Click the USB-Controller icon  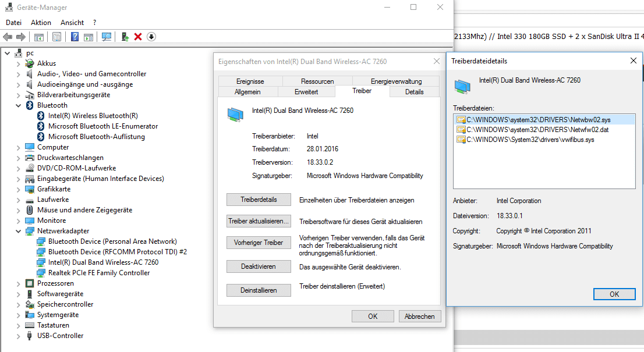click(x=30, y=336)
